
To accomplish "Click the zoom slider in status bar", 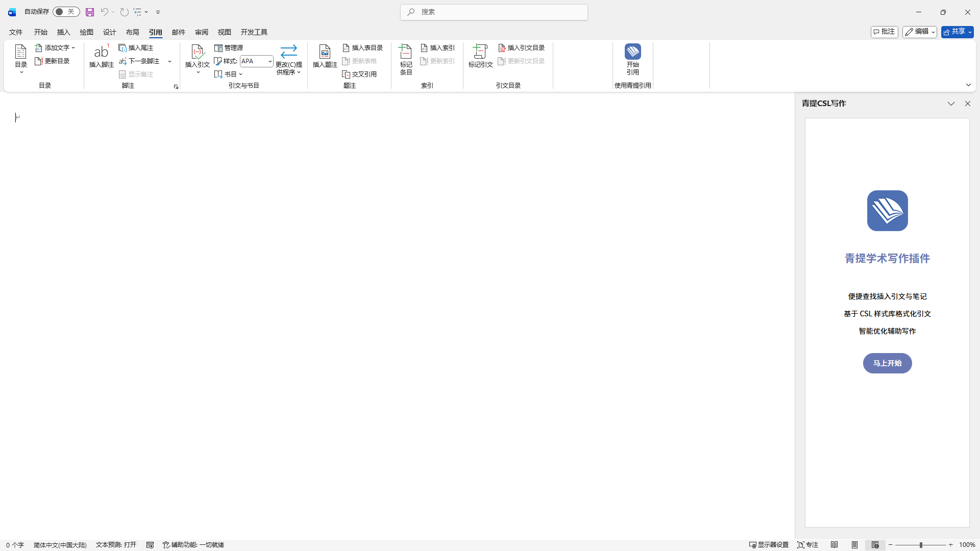I will coord(920,545).
